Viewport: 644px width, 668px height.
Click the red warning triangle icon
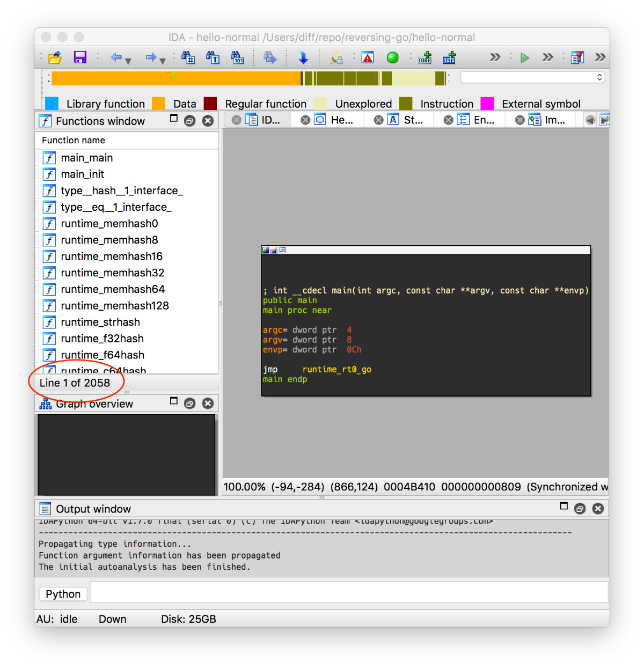coord(368,57)
